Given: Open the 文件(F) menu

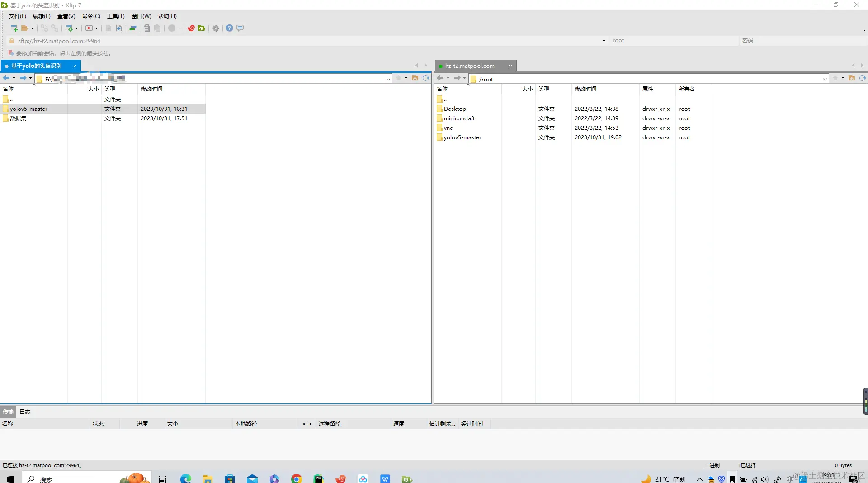Looking at the screenshot, I should point(18,16).
